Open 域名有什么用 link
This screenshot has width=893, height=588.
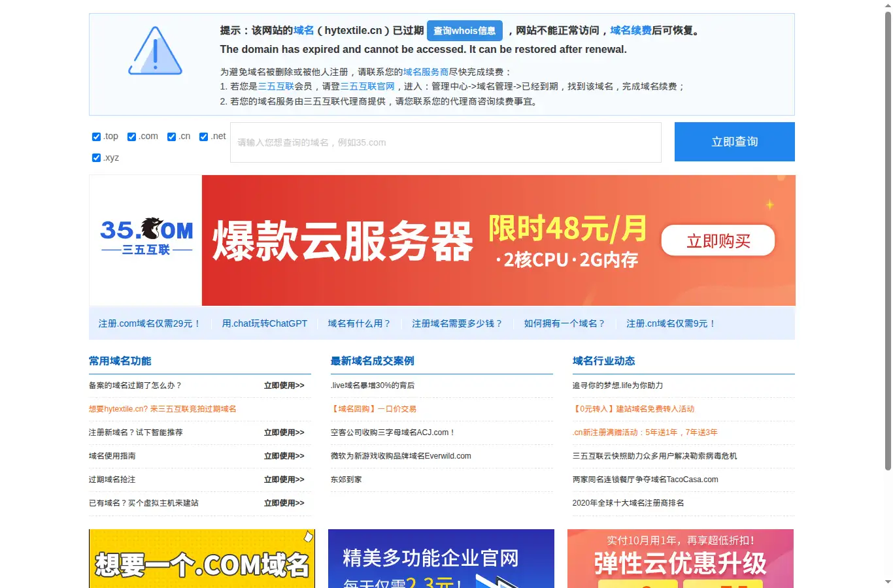point(359,323)
